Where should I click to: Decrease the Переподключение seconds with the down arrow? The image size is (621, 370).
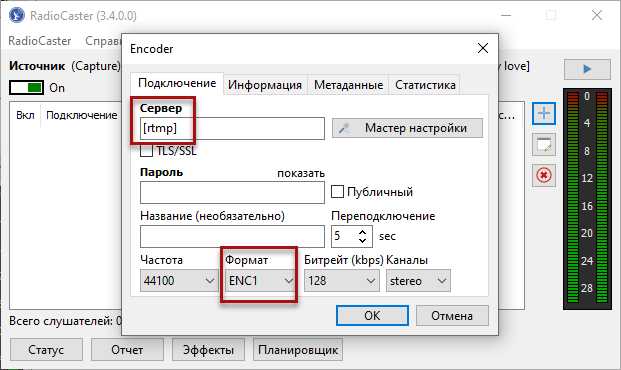click(362, 240)
